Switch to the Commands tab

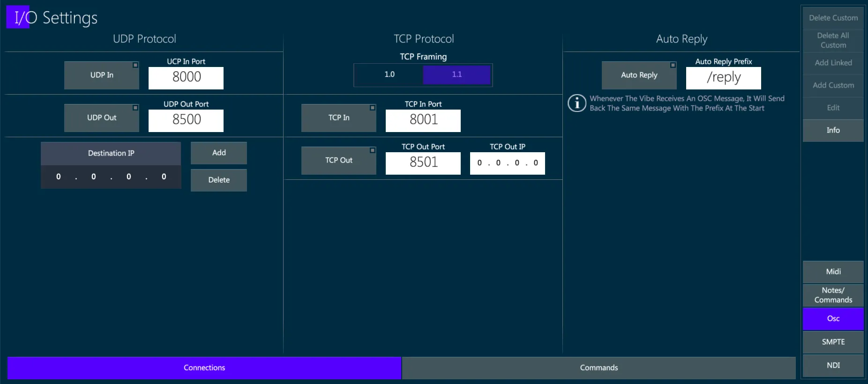[599, 368]
